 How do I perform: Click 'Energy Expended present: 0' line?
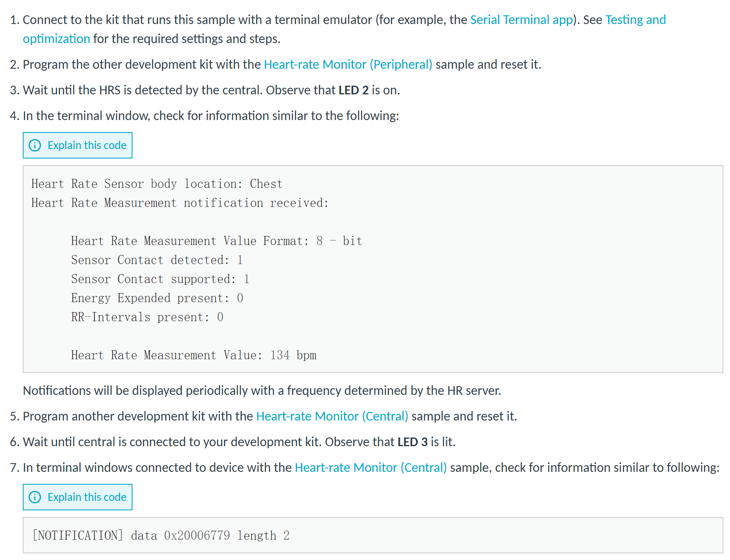(x=157, y=298)
